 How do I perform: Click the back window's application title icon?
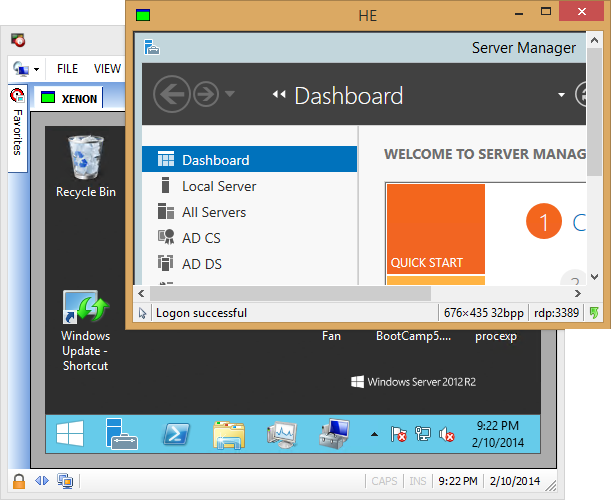(18, 40)
